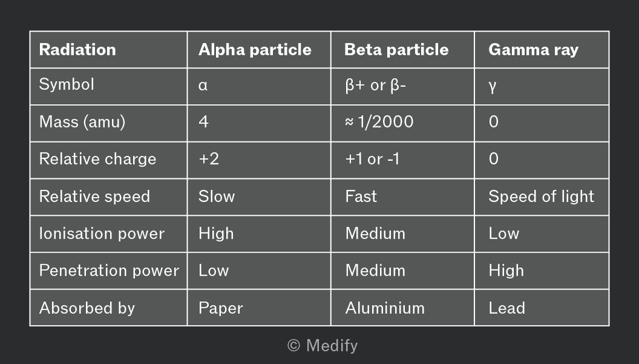Click the © Medify copyright text

click(x=323, y=346)
